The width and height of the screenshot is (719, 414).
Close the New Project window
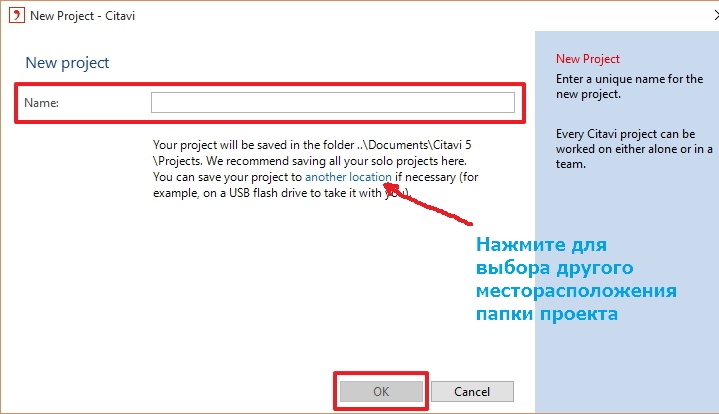(x=716, y=16)
